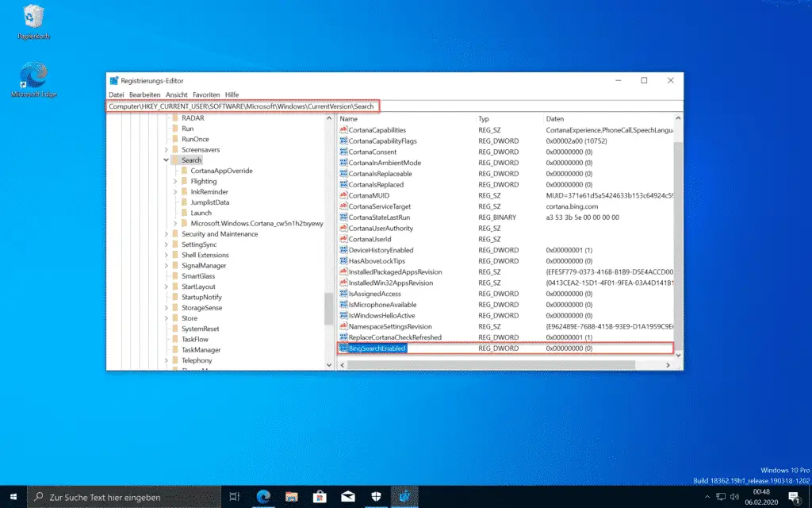
Task: Open Microsoft Store from the taskbar
Action: click(320, 497)
